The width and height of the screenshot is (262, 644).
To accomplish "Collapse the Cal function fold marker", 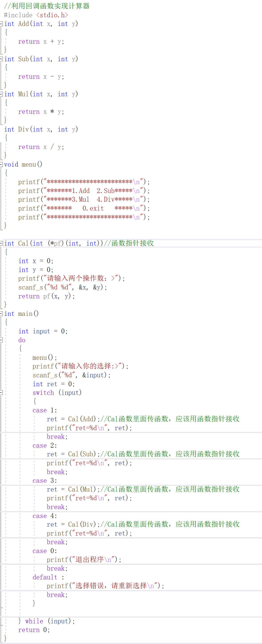I will point(1,243).
